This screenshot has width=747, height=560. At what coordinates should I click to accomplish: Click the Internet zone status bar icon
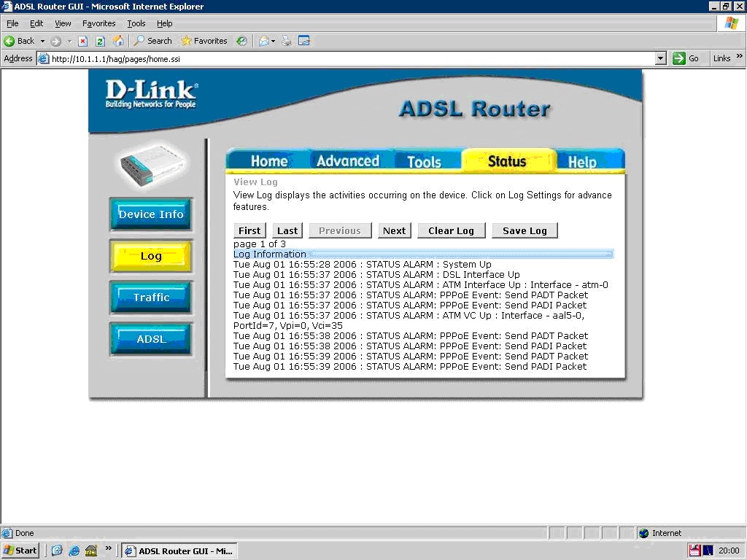click(643, 533)
